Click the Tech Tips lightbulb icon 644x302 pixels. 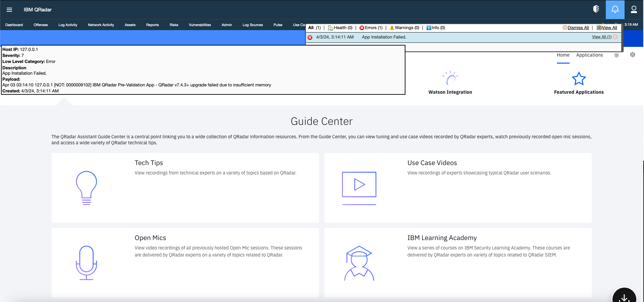tap(86, 188)
